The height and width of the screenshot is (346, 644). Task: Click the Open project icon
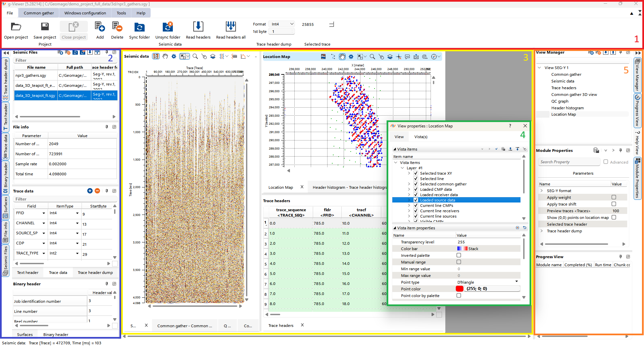16,27
